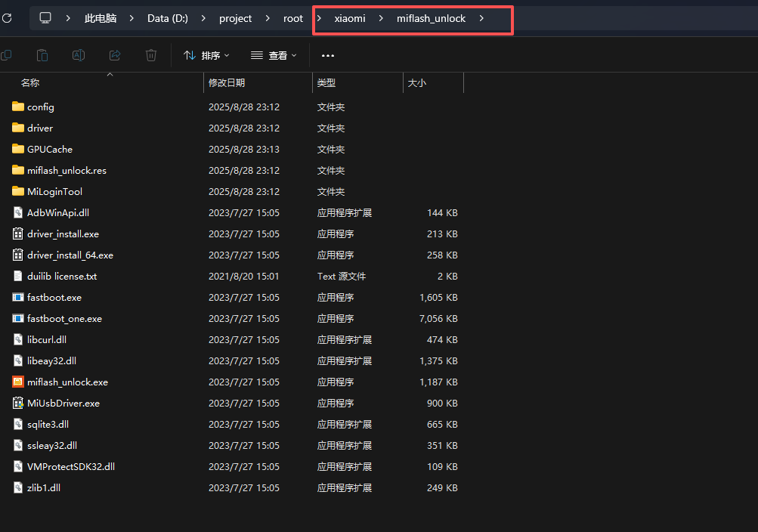Expand the chevron after root in the breadcrumb
Viewport: 758px width, 532px height.
319,18
